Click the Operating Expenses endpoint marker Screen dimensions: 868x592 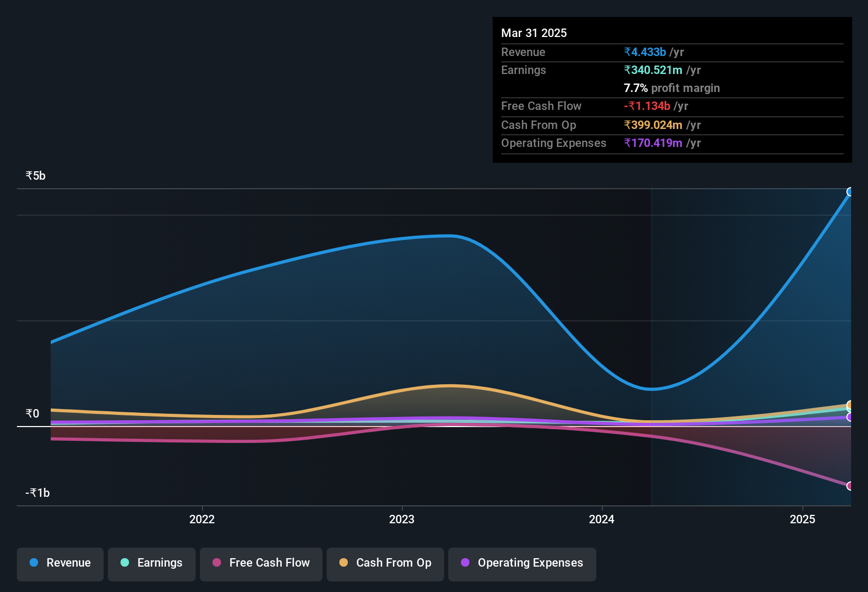(850, 417)
